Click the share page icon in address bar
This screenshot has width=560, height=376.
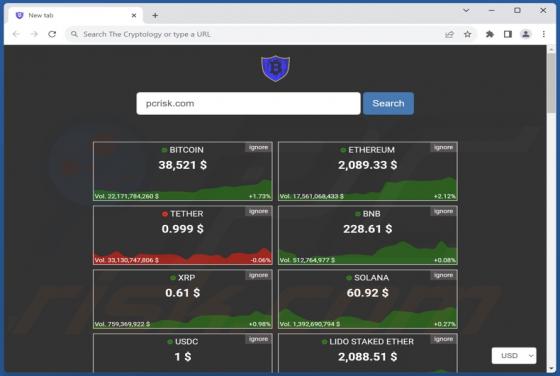click(449, 34)
